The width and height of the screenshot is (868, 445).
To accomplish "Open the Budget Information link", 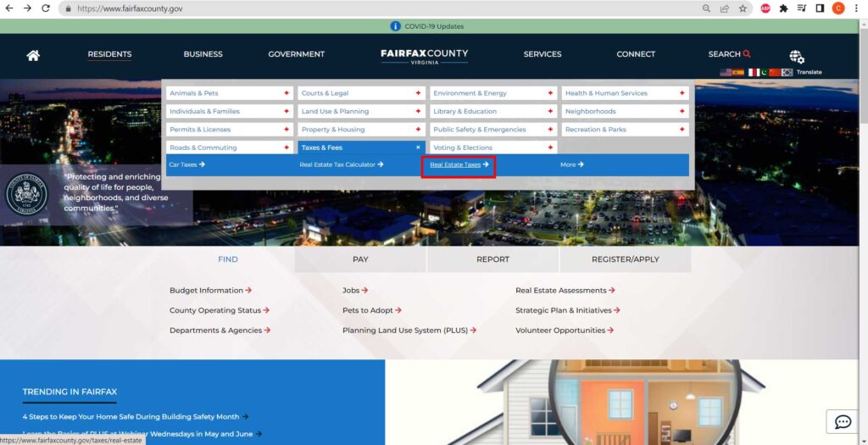I will 210,290.
